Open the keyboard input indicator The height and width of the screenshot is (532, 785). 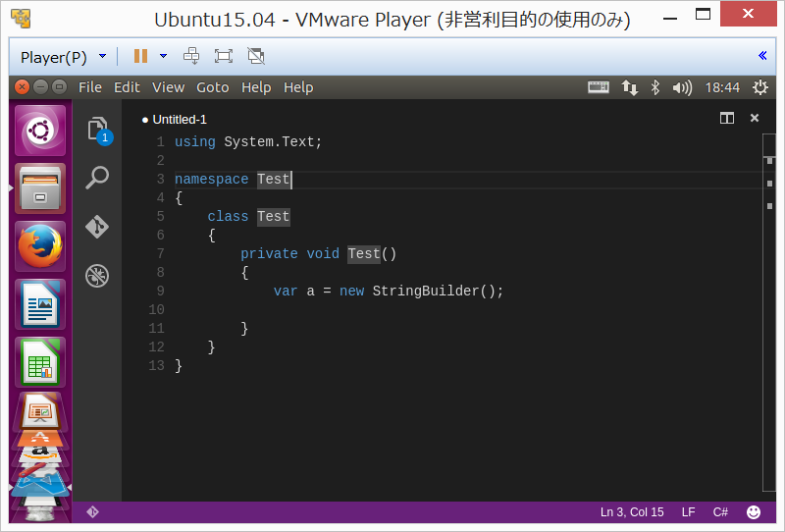[x=599, y=87]
